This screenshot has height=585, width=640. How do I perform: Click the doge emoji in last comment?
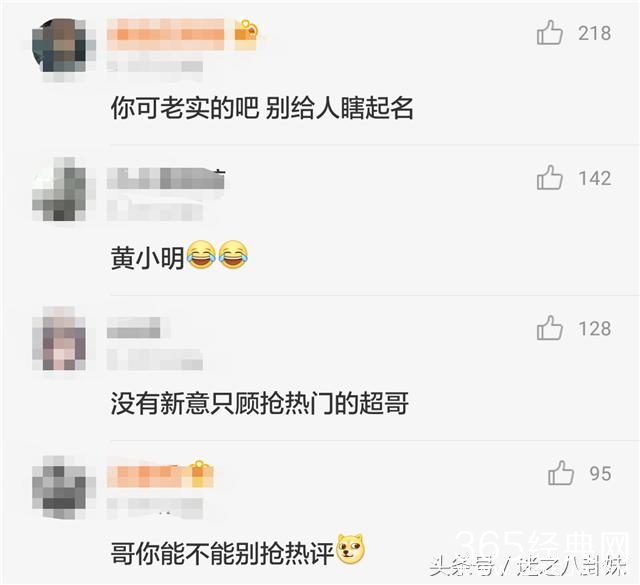pos(350,549)
